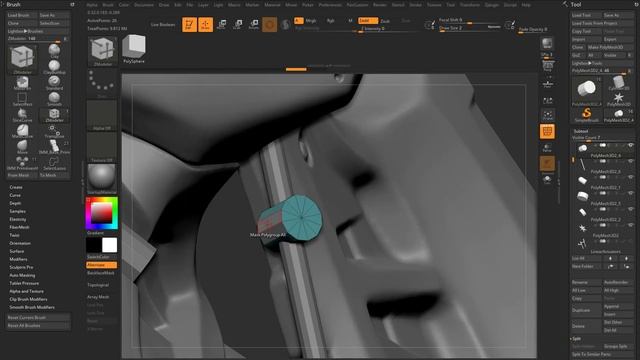640x360 pixels.
Task: Select the SimpleBrush tool icon
Action: point(586,115)
